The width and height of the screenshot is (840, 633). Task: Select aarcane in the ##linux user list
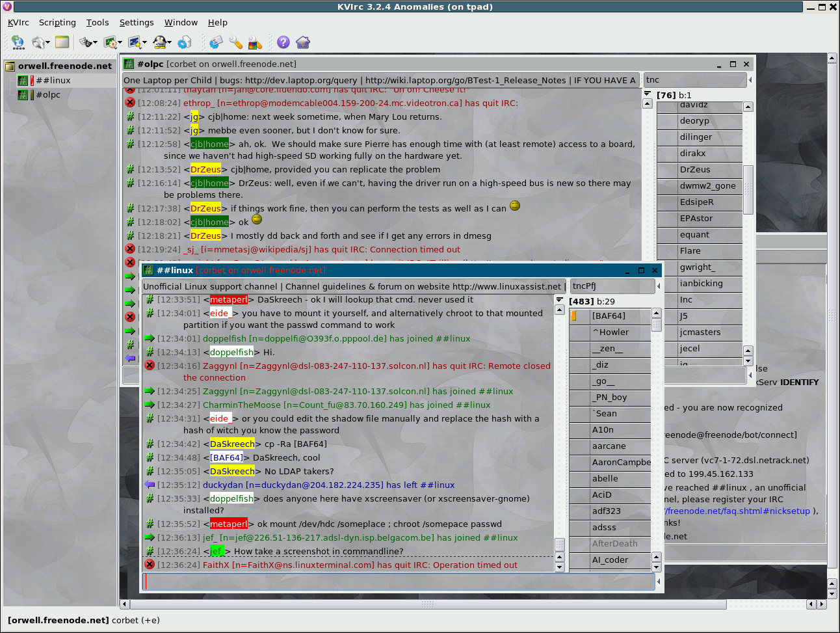point(610,446)
